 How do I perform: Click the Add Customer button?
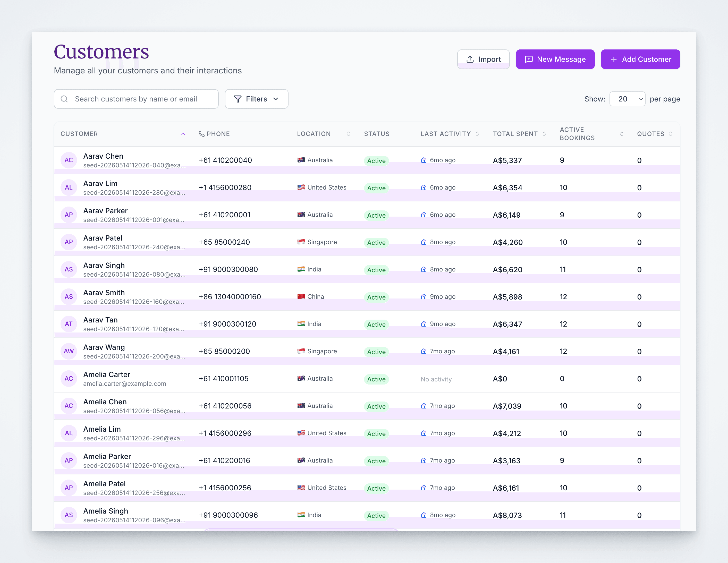click(x=640, y=59)
